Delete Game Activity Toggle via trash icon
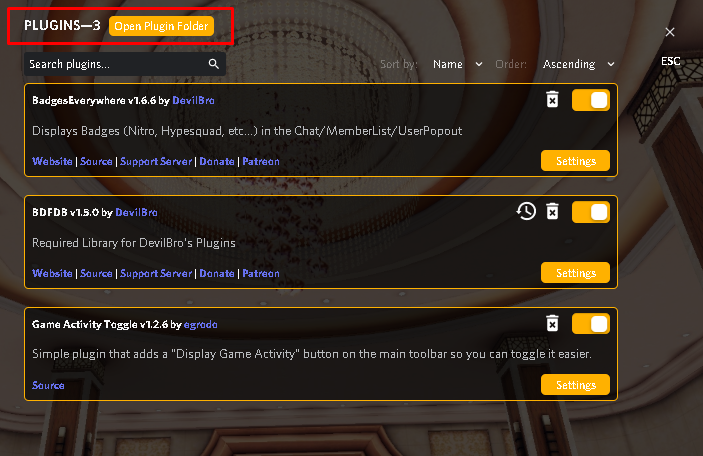The image size is (703, 456). (x=552, y=323)
